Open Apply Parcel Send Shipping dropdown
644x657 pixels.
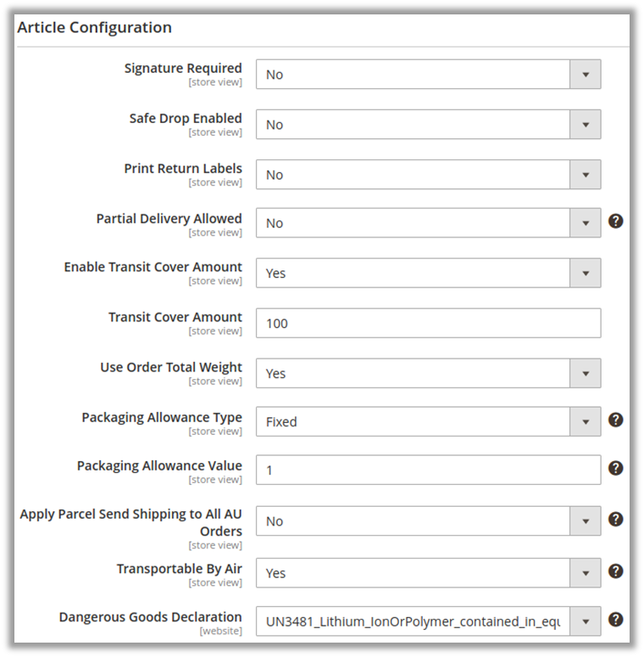[428, 521]
